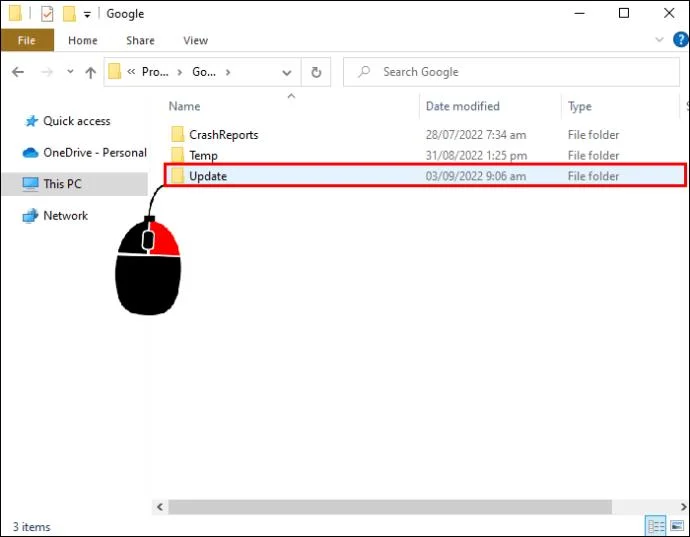The image size is (690, 537).
Task: Switch to the Home ribbon tab
Action: [83, 40]
